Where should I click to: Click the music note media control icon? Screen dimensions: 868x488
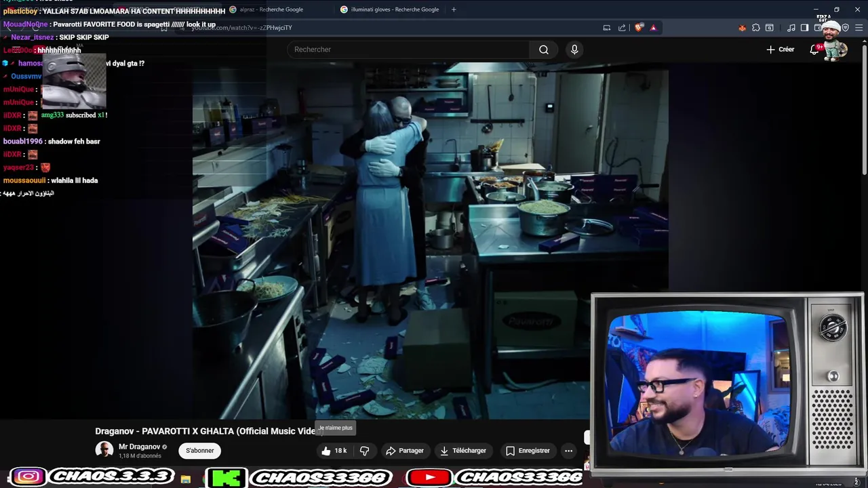point(791,28)
